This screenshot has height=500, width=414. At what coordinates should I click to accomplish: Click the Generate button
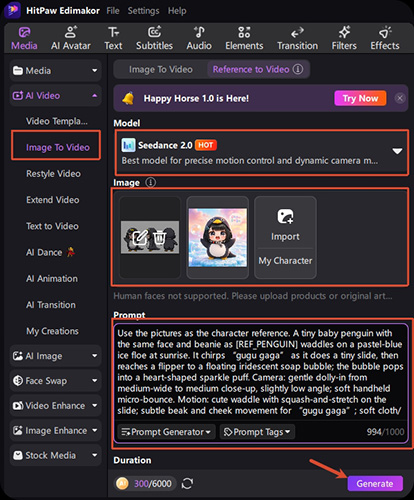click(x=375, y=483)
